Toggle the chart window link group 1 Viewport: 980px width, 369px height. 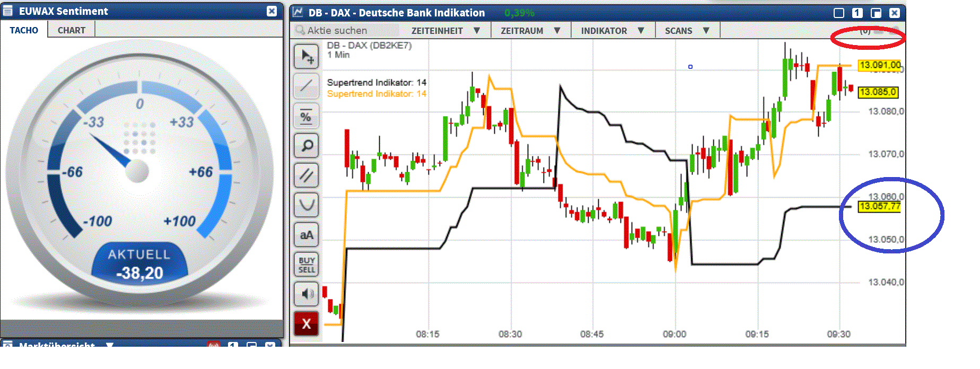[x=857, y=13]
